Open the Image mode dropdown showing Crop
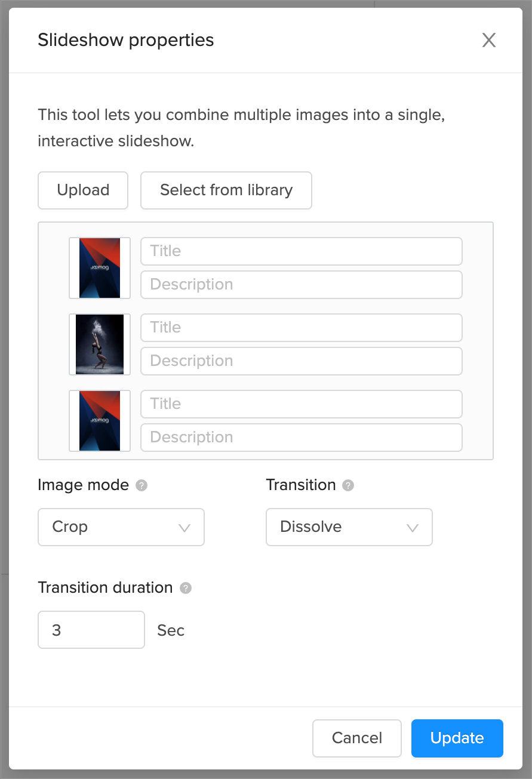 [x=121, y=527]
